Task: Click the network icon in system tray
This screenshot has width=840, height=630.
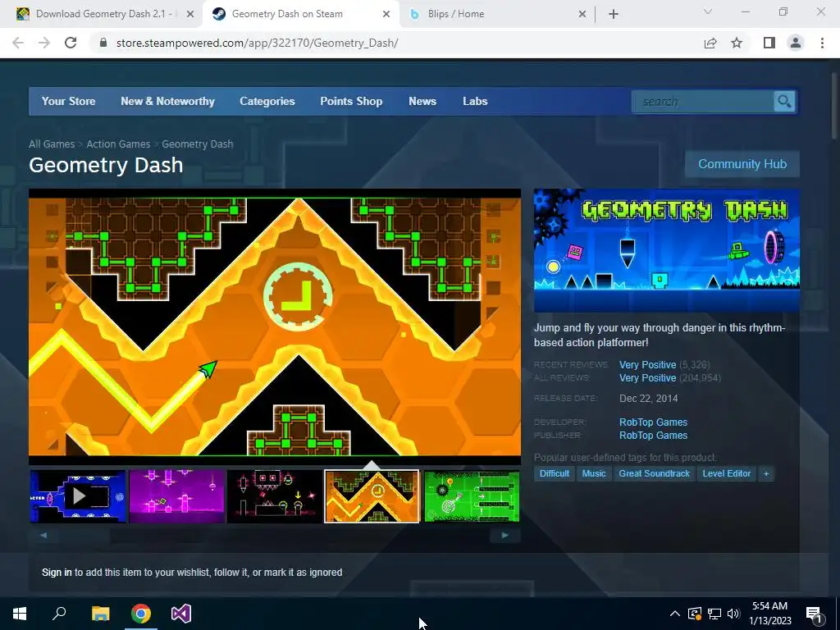Action: point(714,614)
